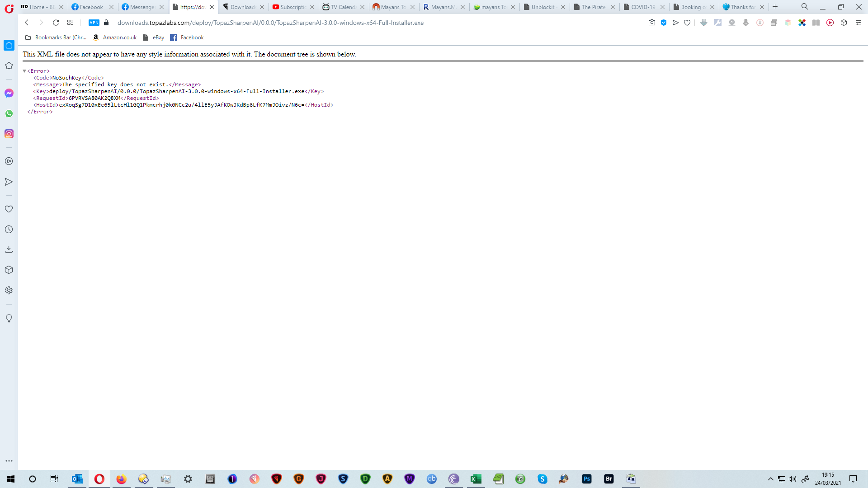Open Photoshop from the taskbar

point(586,479)
